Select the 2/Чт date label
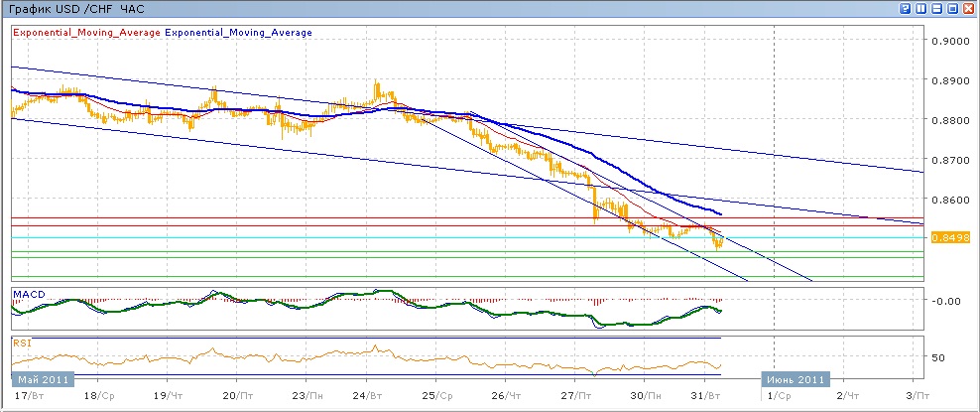The image size is (980, 412). [x=847, y=396]
